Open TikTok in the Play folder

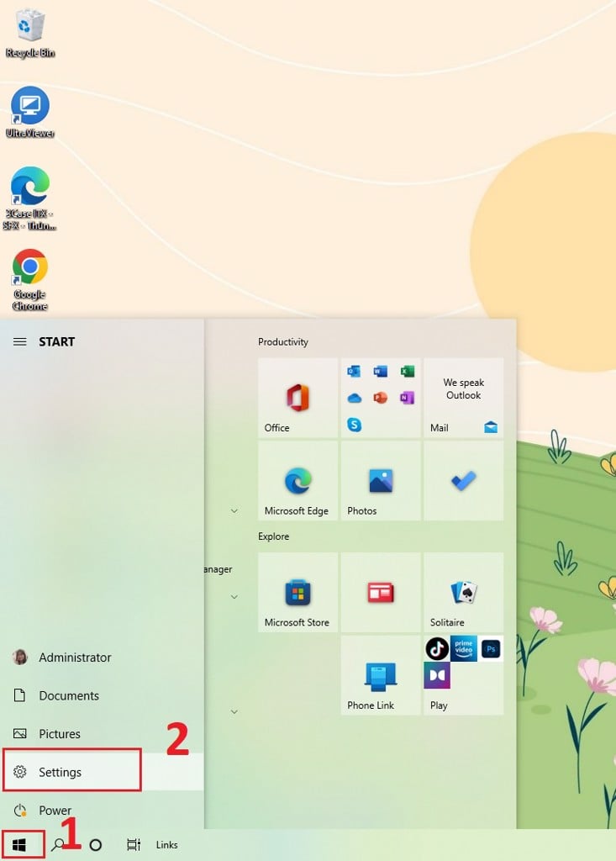coord(437,648)
